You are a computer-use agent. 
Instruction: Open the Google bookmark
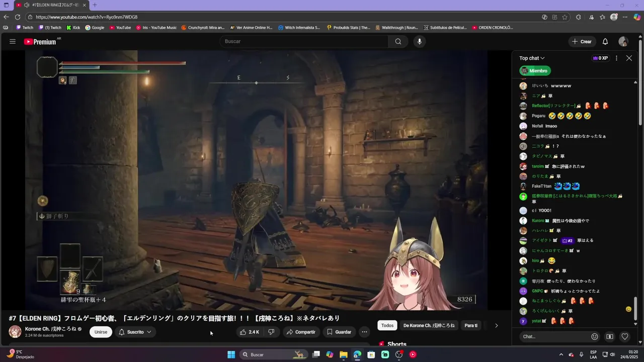point(95,28)
